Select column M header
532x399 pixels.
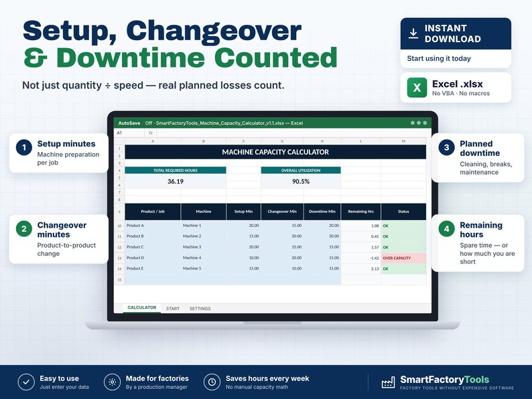403,141
